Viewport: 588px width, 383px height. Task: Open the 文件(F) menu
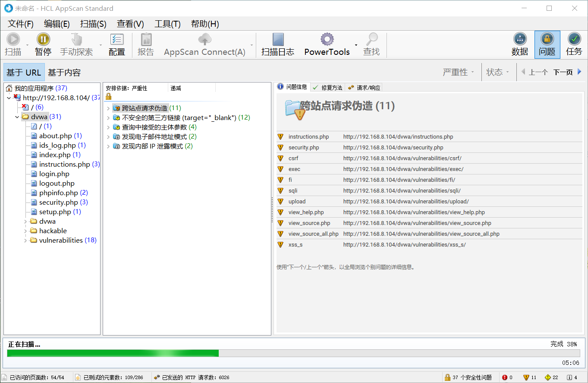tap(21, 24)
